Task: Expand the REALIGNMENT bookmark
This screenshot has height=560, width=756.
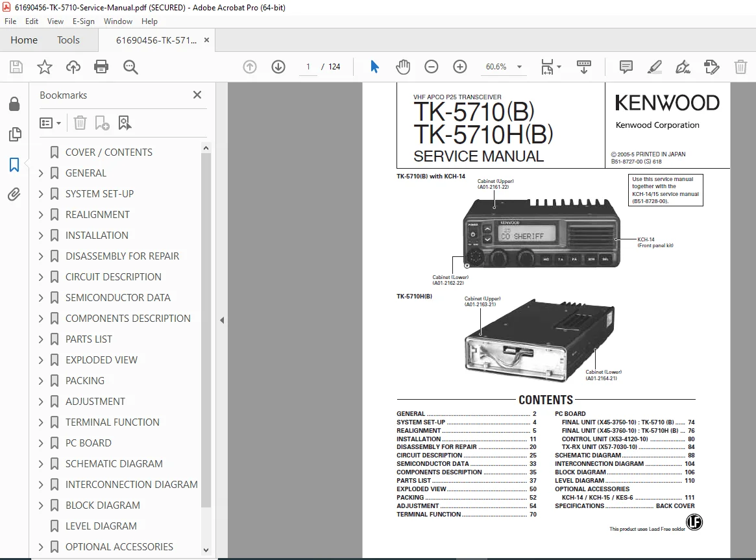Action: [x=41, y=214]
